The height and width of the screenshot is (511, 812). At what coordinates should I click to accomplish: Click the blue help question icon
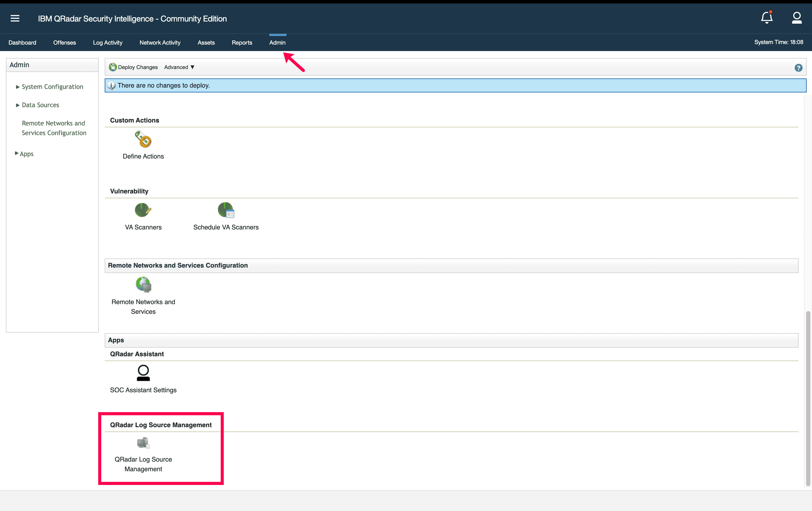[798, 68]
